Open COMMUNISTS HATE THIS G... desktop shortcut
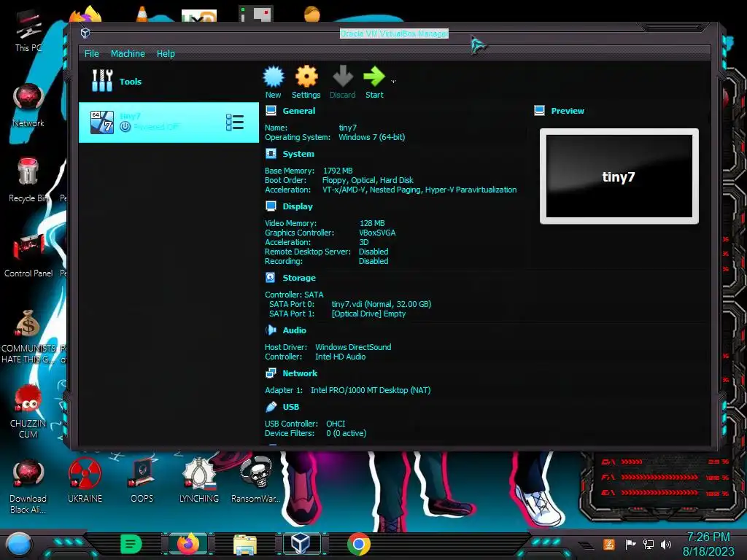Image resolution: width=747 pixels, height=560 pixels. [x=28, y=337]
